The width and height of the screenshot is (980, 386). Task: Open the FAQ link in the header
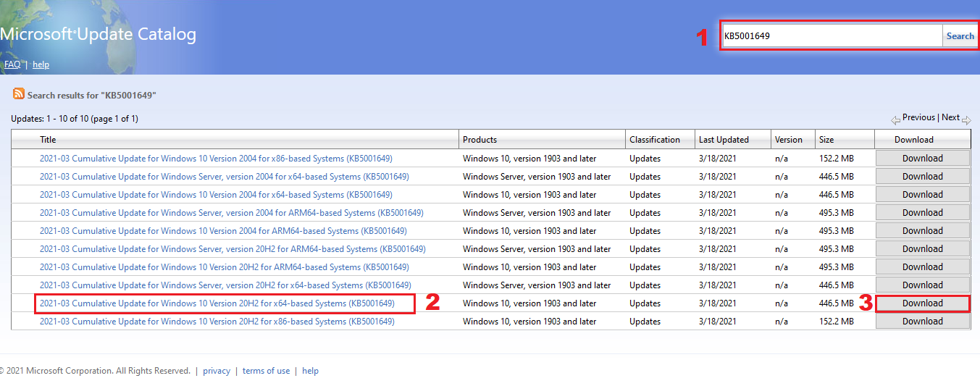point(12,64)
